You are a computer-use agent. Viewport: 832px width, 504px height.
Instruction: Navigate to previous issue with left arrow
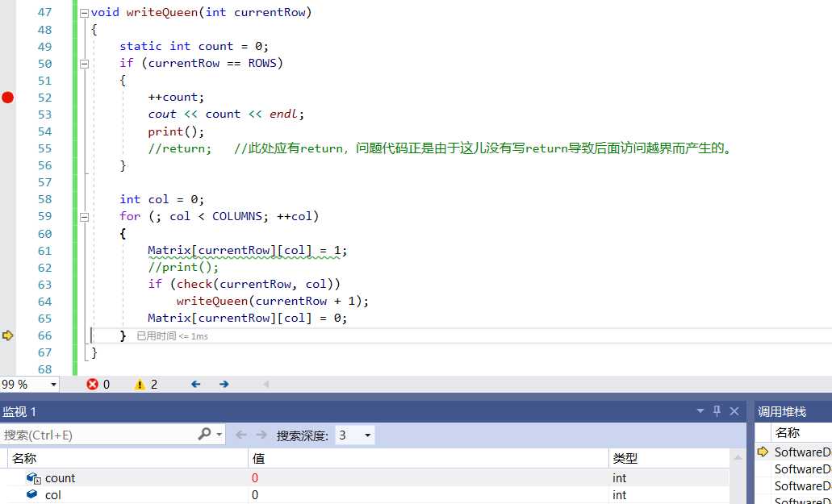(x=196, y=384)
